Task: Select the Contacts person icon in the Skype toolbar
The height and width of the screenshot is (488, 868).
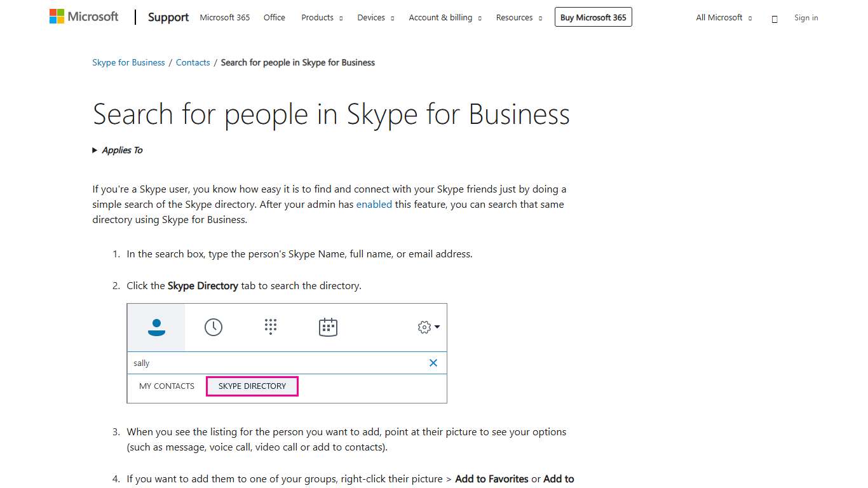Action: (156, 327)
